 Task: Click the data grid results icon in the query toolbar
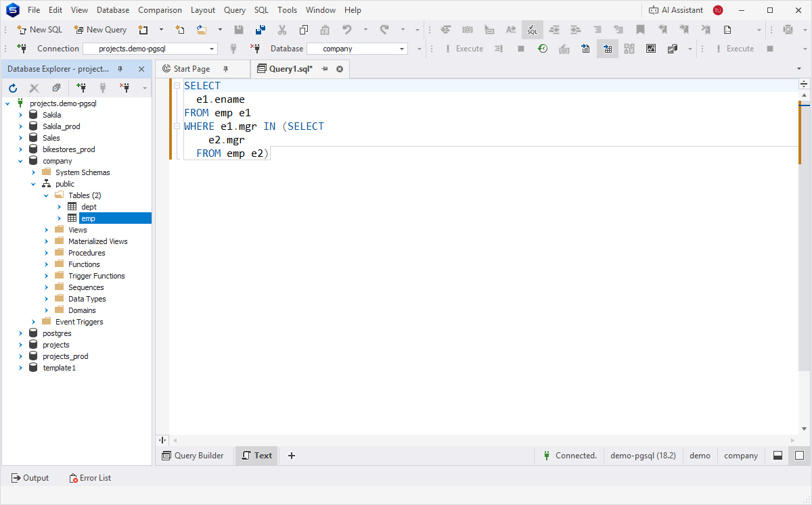(608, 49)
